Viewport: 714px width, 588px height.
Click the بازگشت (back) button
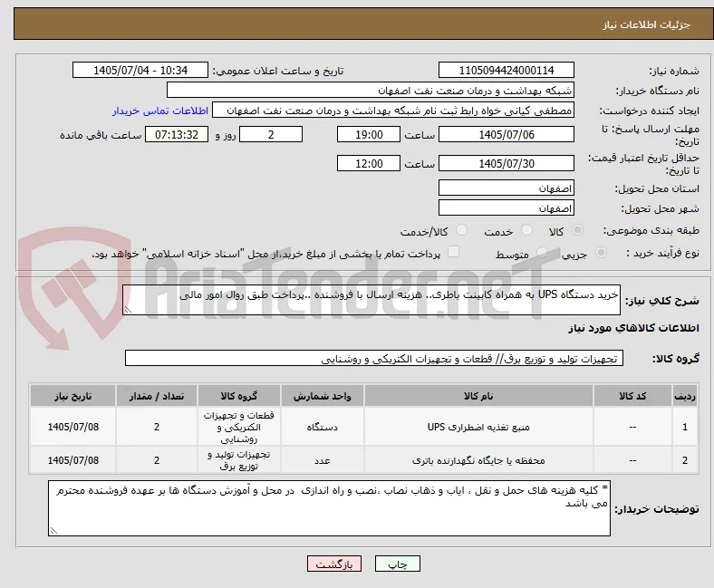point(334,564)
